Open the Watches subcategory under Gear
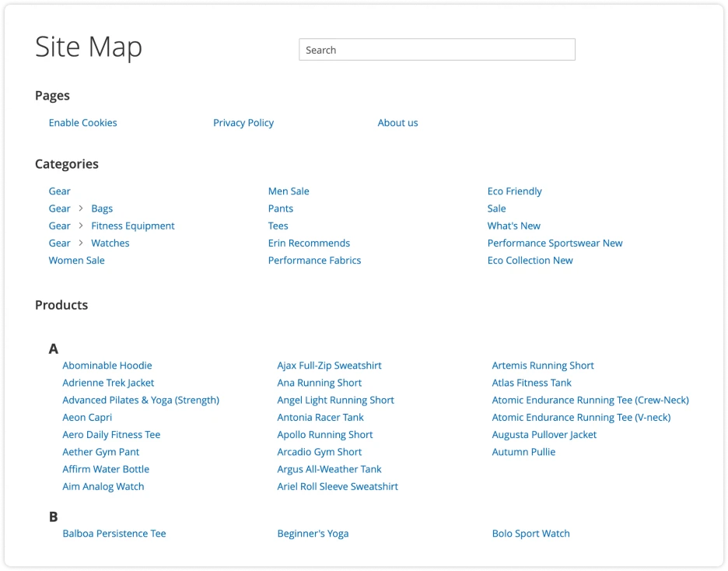This screenshot has height=571, width=728. 110,242
